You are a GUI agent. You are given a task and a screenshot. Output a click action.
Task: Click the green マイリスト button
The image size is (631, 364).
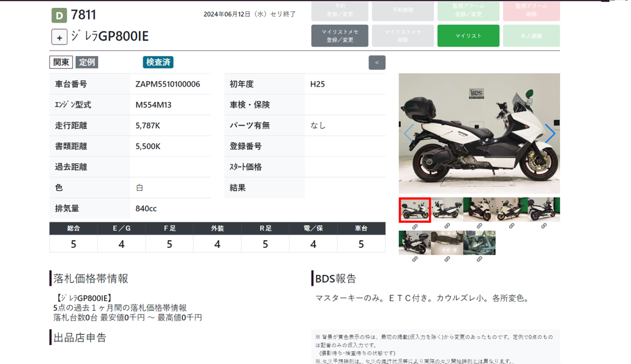tap(468, 36)
